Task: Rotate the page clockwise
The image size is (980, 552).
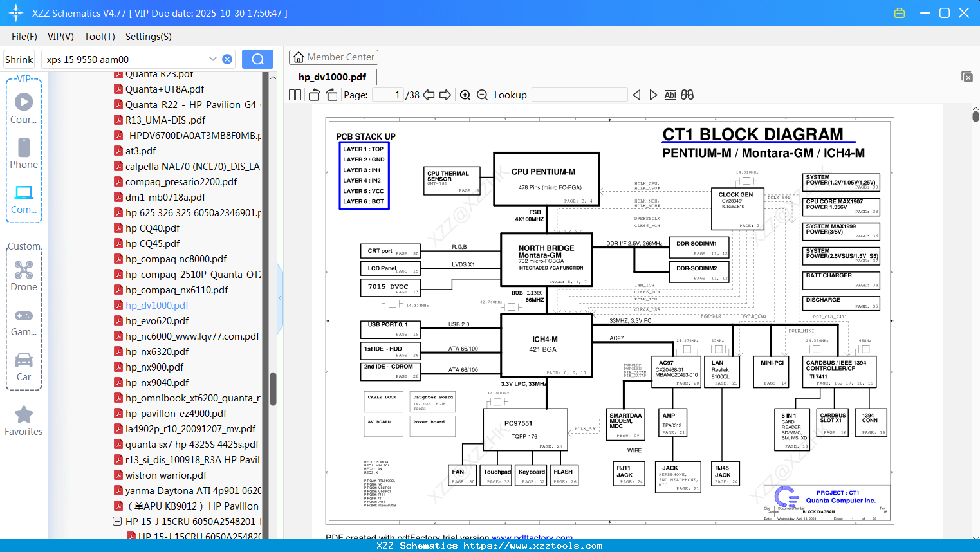Action: click(x=331, y=95)
